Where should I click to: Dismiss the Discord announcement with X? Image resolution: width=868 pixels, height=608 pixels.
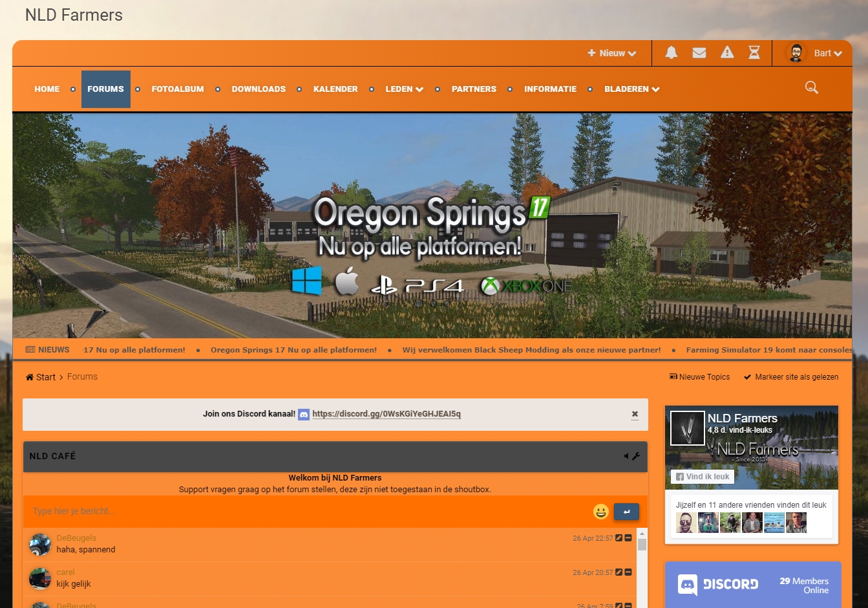[635, 414]
